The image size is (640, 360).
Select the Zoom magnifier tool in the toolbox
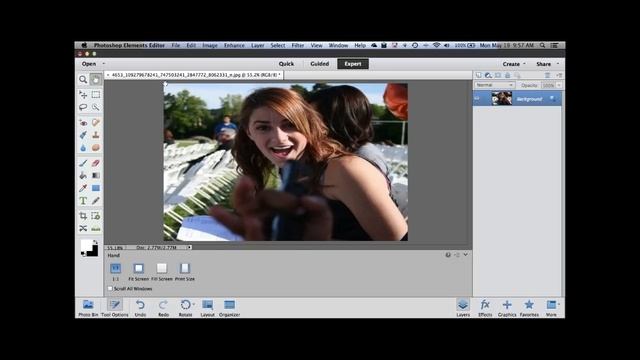[83, 80]
